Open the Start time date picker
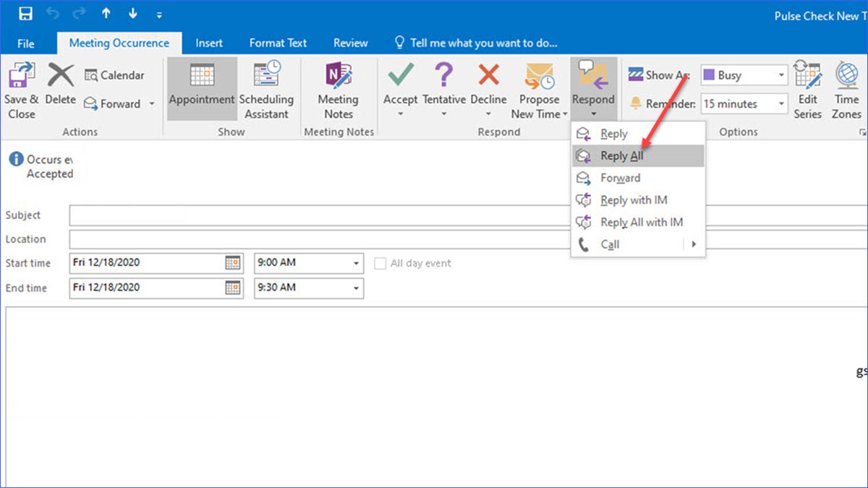The width and height of the screenshot is (868, 488). click(233, 262)
